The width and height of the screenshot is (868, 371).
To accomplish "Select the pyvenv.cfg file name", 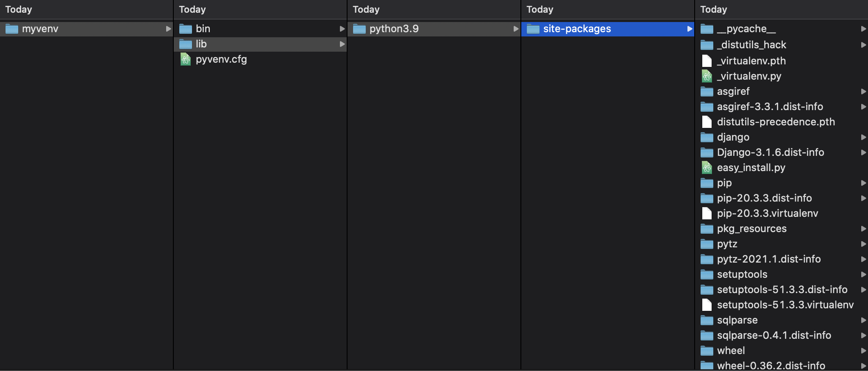I will [221, 59].
